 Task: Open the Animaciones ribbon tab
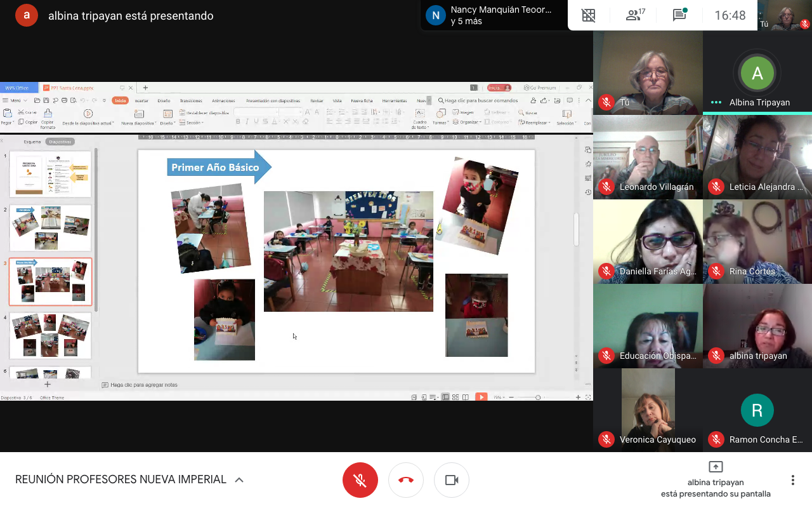pos(223,100)
